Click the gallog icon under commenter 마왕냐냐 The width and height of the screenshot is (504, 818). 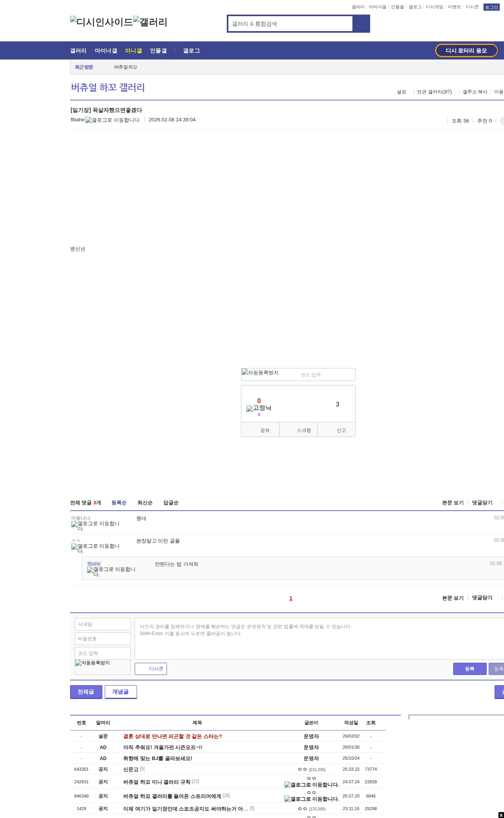95,526
